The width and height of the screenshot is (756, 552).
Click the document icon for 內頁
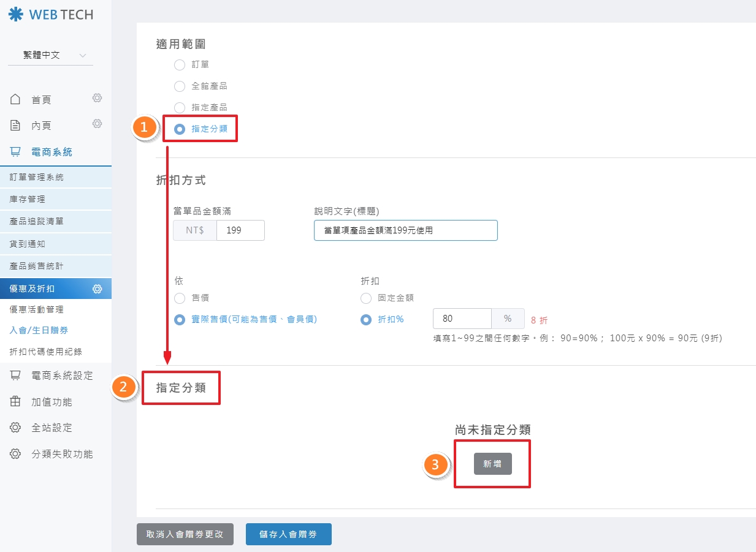(16, 126)
